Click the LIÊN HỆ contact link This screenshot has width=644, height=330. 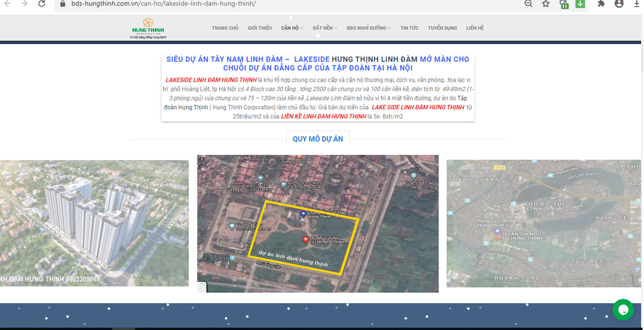pos(475,28)
